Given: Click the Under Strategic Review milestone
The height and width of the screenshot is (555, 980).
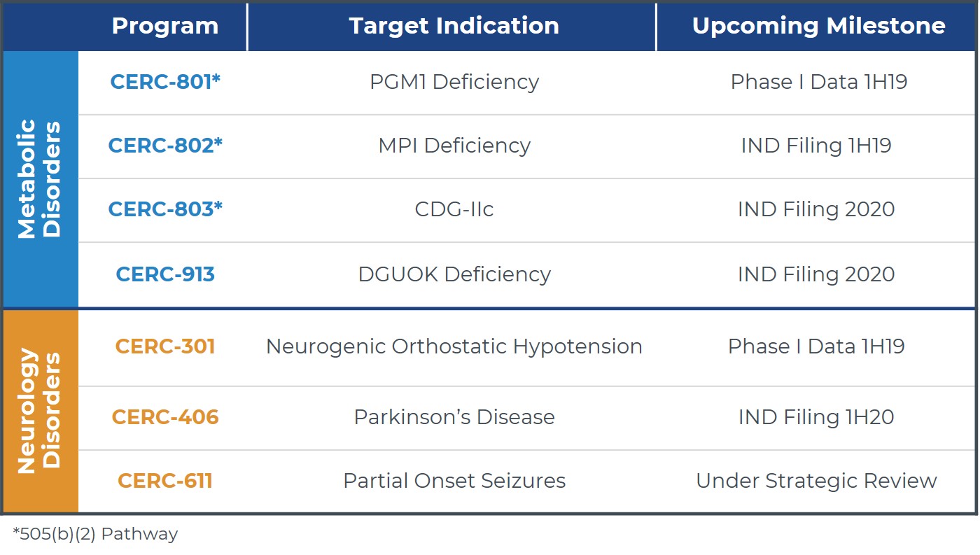Looking at the screenshot, I should (816, 481).
